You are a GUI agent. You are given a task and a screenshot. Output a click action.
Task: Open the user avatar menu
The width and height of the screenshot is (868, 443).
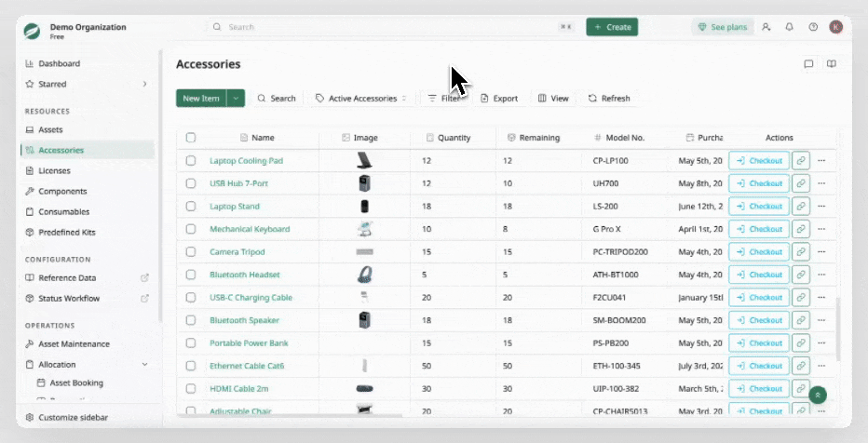(x=836, y=27)
